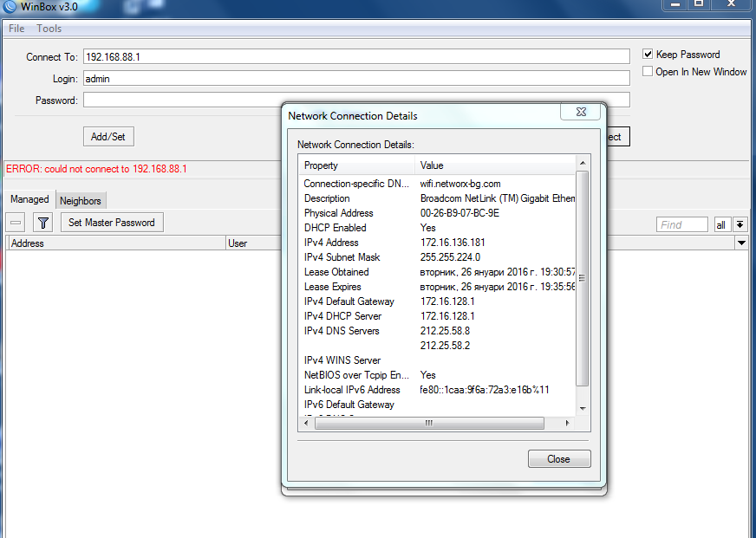Switch to the Neighbors tab

[81, 200]
